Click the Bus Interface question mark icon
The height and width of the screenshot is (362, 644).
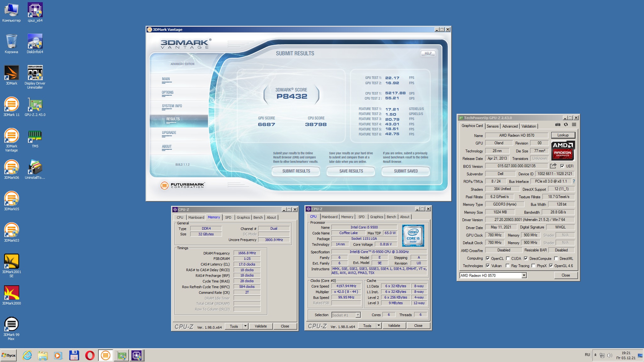(574, 181)
